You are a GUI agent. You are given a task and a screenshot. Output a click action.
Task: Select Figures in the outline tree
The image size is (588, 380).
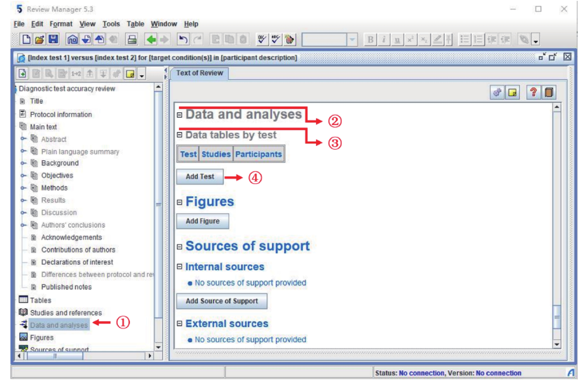click(x=42, y=337)
